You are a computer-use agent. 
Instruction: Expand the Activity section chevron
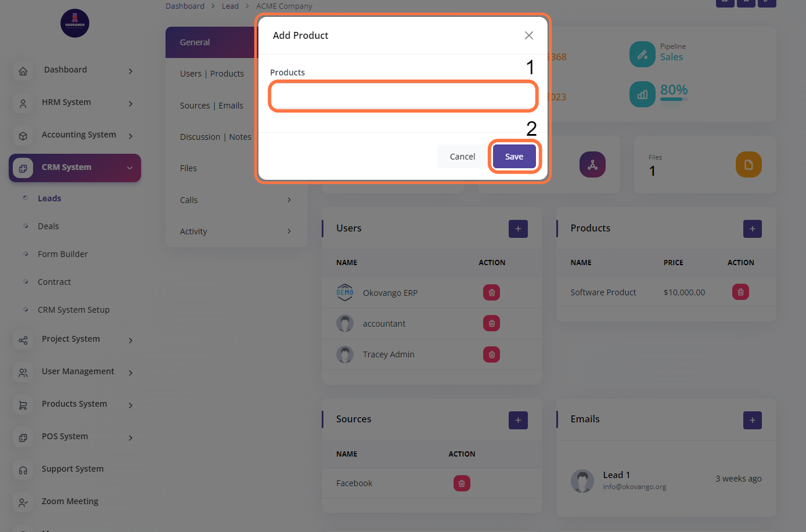click(x=289, y=231)
